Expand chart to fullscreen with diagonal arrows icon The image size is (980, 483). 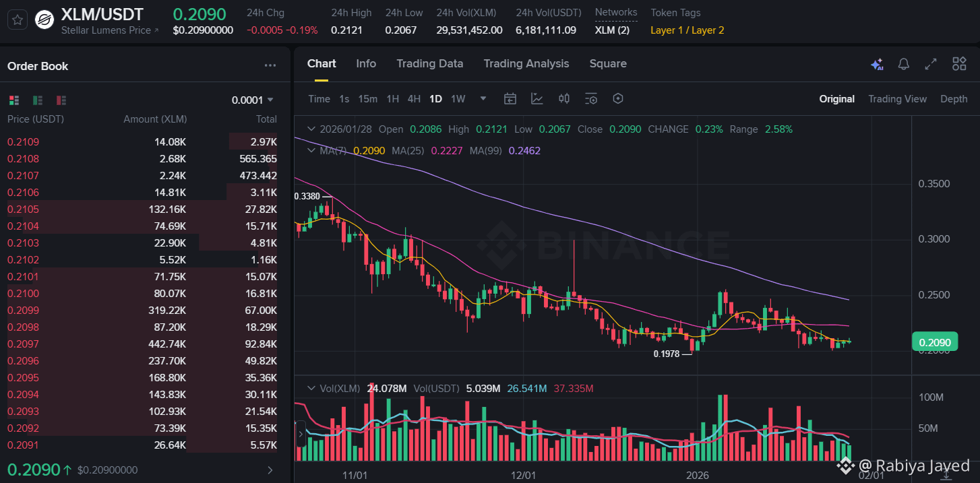point(931,64)
